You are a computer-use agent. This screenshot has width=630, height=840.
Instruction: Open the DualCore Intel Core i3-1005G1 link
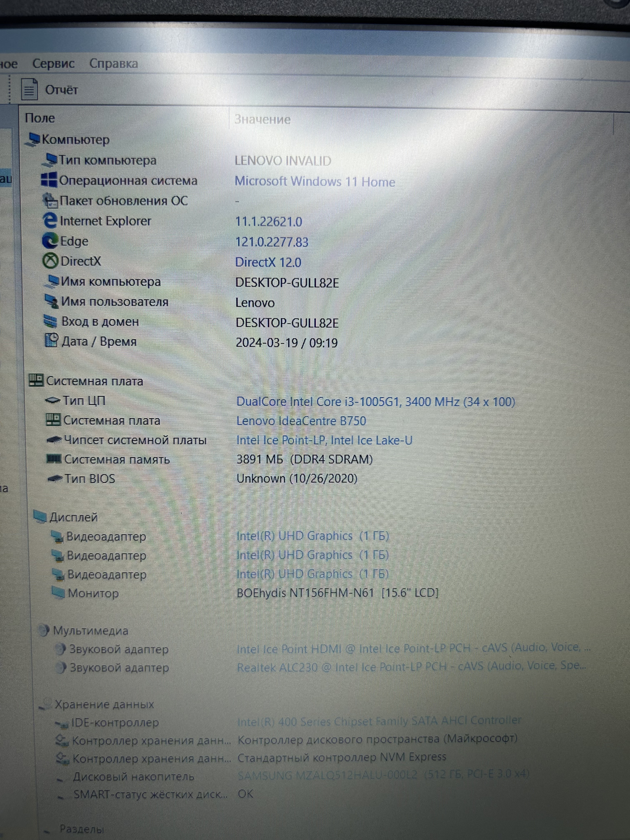(x=376, y=401)
